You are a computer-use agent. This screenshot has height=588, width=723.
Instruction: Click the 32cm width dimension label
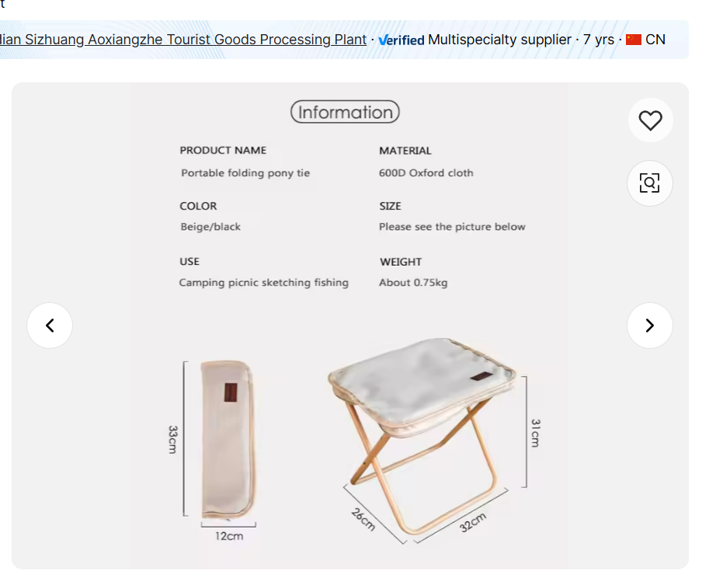tap(473, 522)
